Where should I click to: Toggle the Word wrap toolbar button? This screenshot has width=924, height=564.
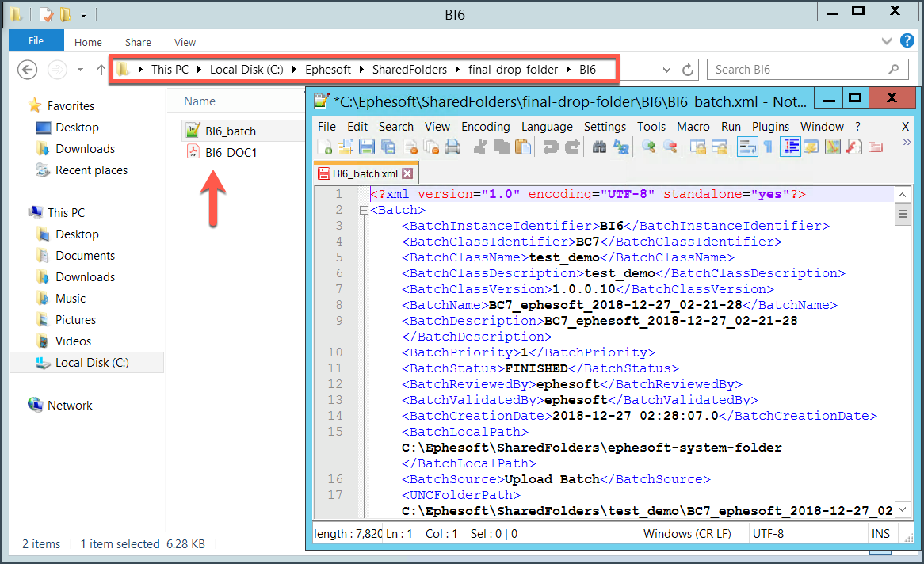pyautogui.click(x=747, y=147)
